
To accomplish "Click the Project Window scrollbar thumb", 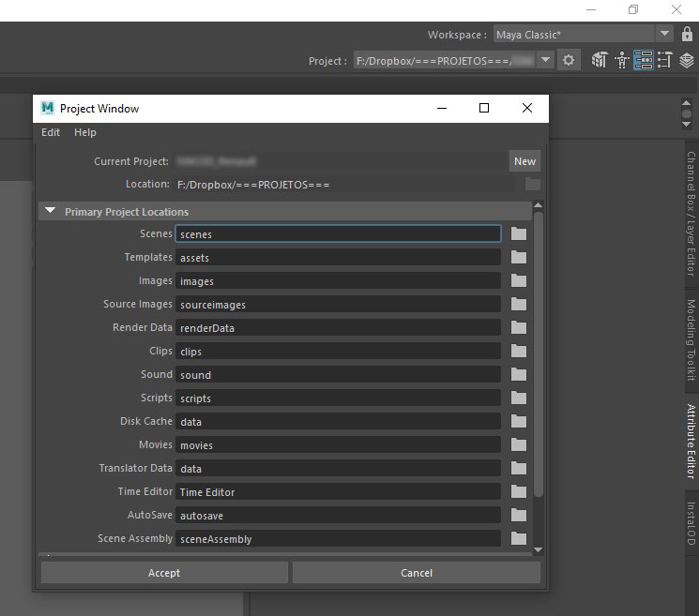I will (x=538, y=354).
